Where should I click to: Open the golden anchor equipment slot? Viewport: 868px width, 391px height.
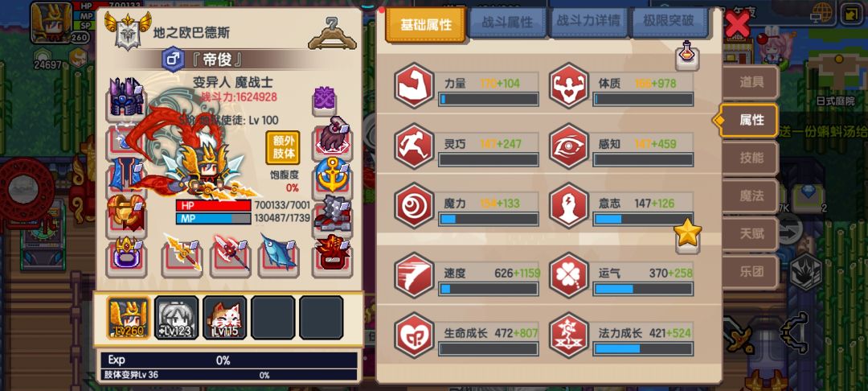coord(333,175)
